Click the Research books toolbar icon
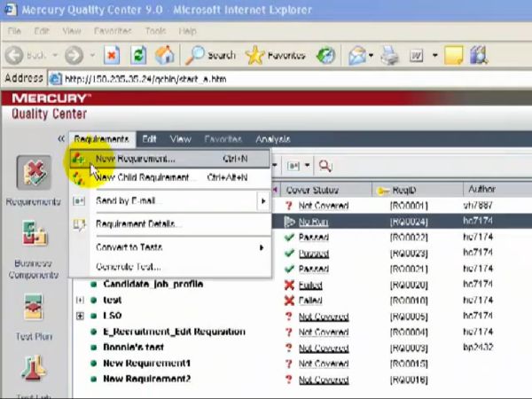This screenshot has height=399, width=532. pos(479,55)
